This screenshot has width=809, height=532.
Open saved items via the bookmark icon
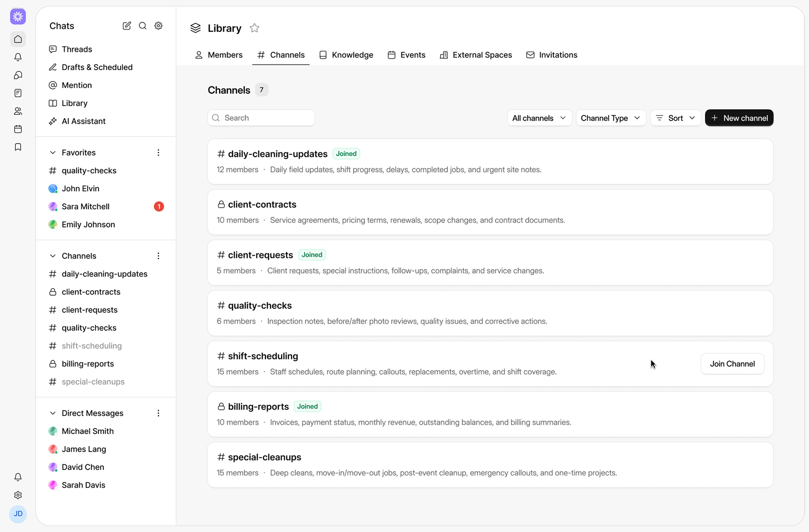click(x=18, y=147)
